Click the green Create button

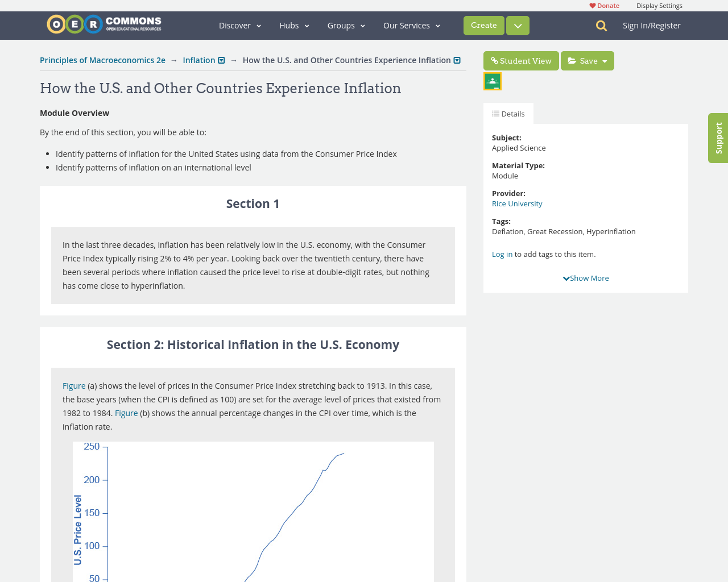tap(484, 26)
